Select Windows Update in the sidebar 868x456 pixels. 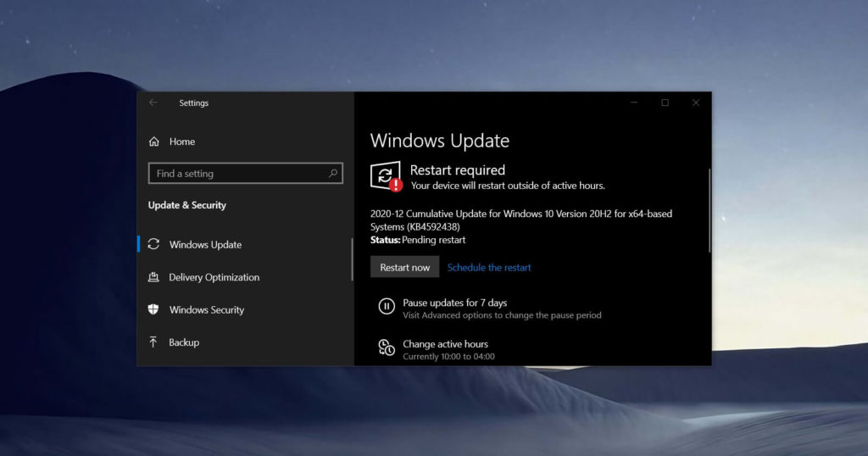click(x=205, y=245)
